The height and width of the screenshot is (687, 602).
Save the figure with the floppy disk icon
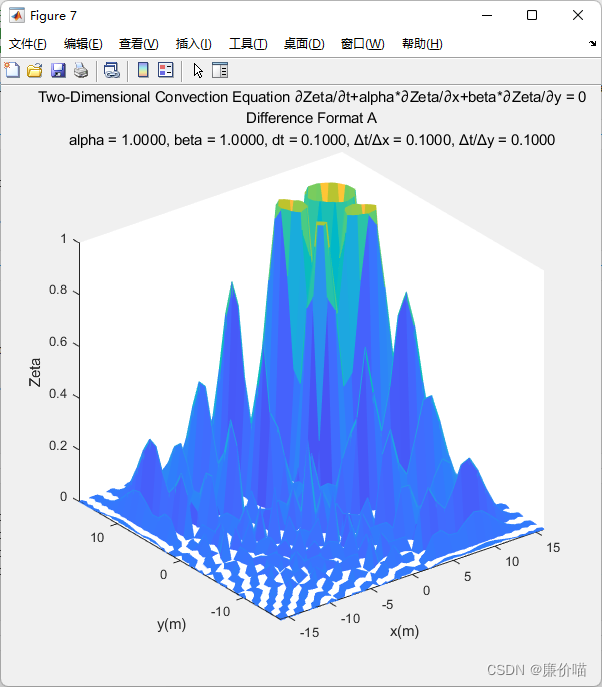coord(58,70)
